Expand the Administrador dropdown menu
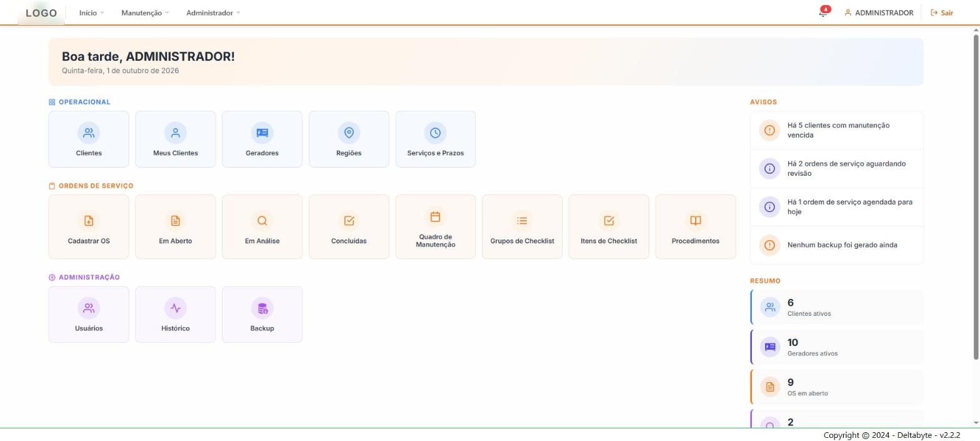This screenshot has height=441, width=980. click(213, 13)
